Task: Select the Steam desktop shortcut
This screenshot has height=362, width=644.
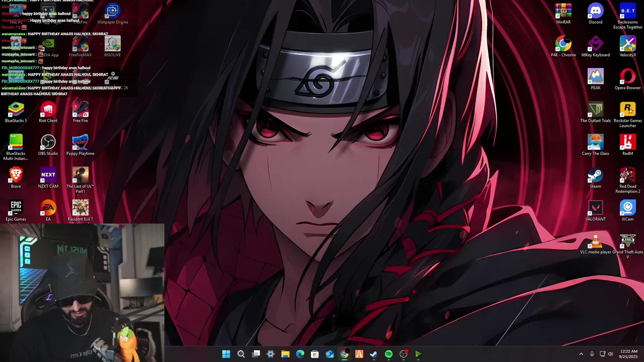Action: point(595,178)
